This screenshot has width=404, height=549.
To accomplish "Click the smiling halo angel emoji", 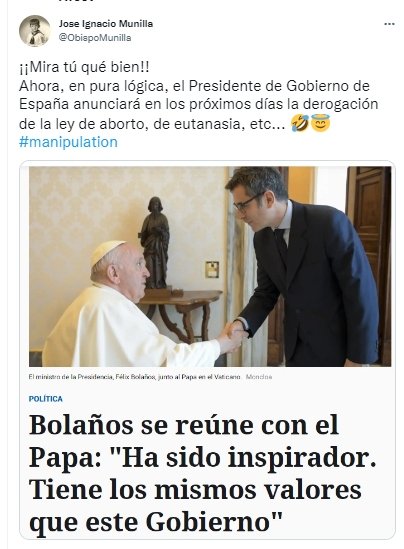I will point(320,123).
